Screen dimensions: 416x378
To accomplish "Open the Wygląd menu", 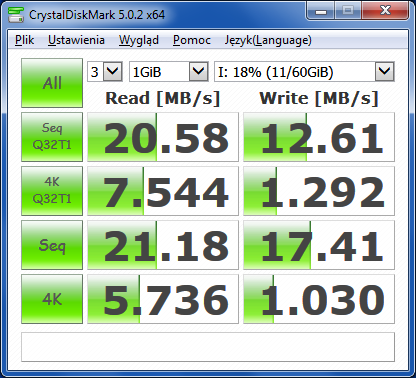I will click(139, 40).
